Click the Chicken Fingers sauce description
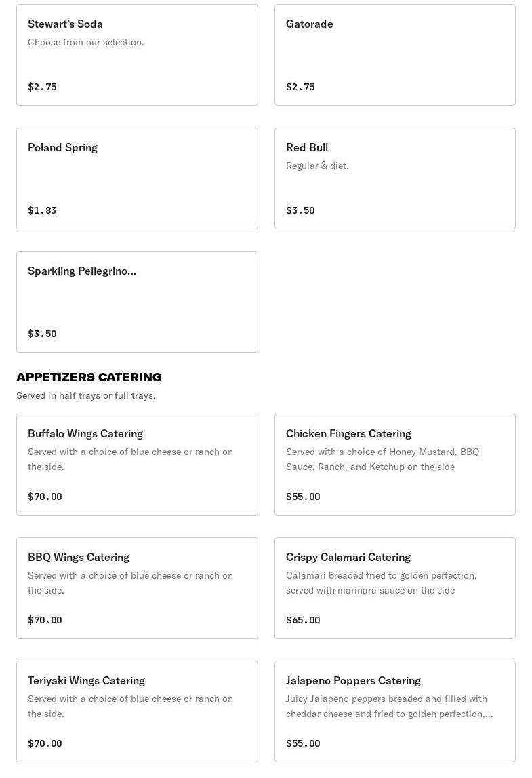The width and height of the screenshot is (532, 778). [382, 459]
